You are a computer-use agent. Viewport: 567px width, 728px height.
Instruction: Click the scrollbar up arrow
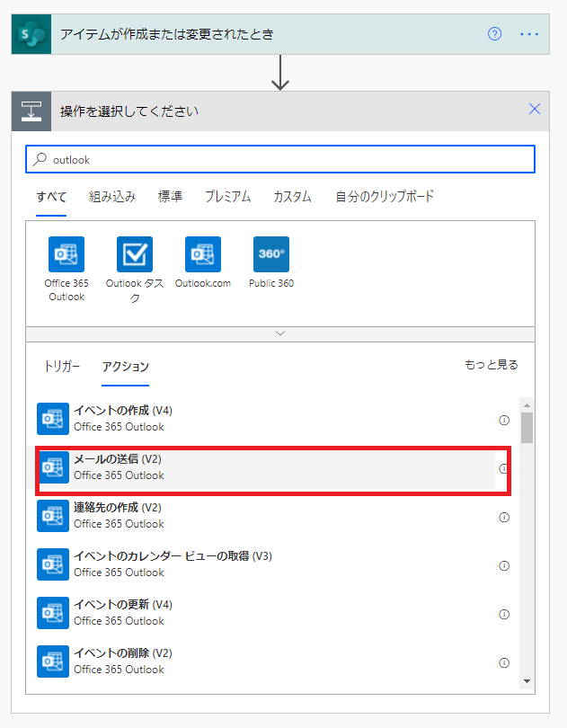[527, 405]
